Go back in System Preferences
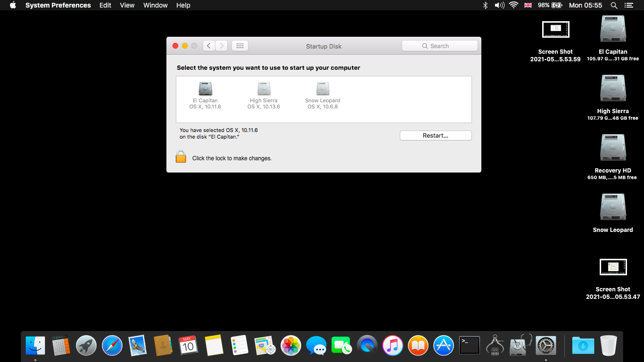The image size is (644, 362). (209, 46)
